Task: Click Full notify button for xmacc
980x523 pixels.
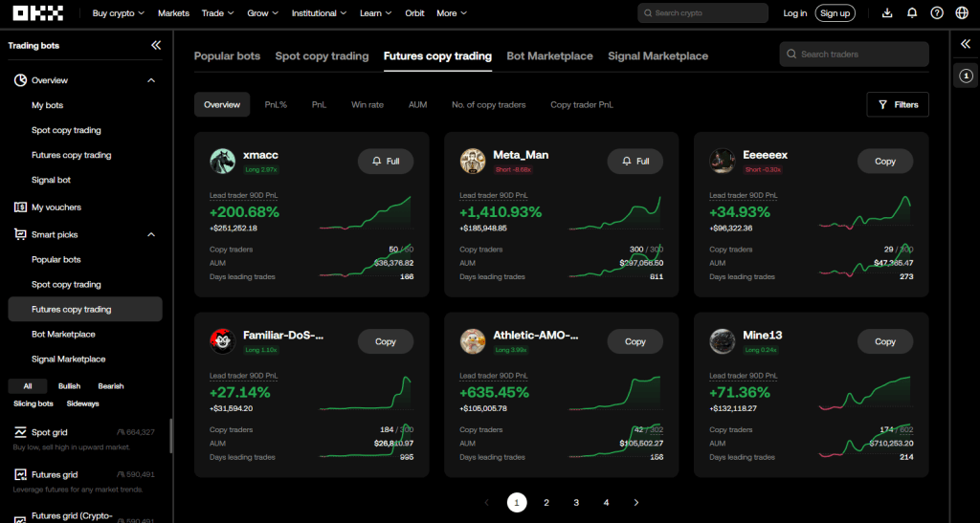Action: tap(386, 161)
